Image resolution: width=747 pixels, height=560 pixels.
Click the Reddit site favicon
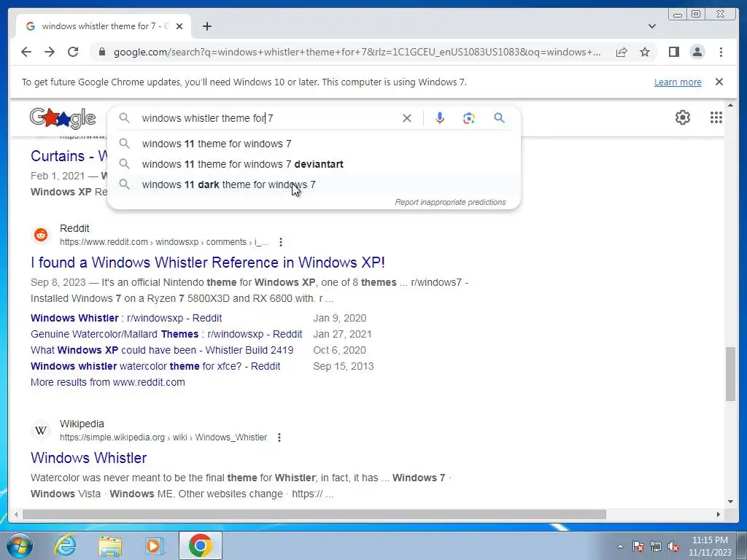pyautogui.click(x=41, y=235)
